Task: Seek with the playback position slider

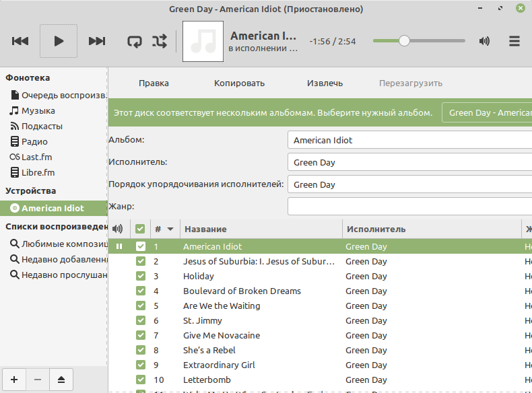Action: (419, 41)
